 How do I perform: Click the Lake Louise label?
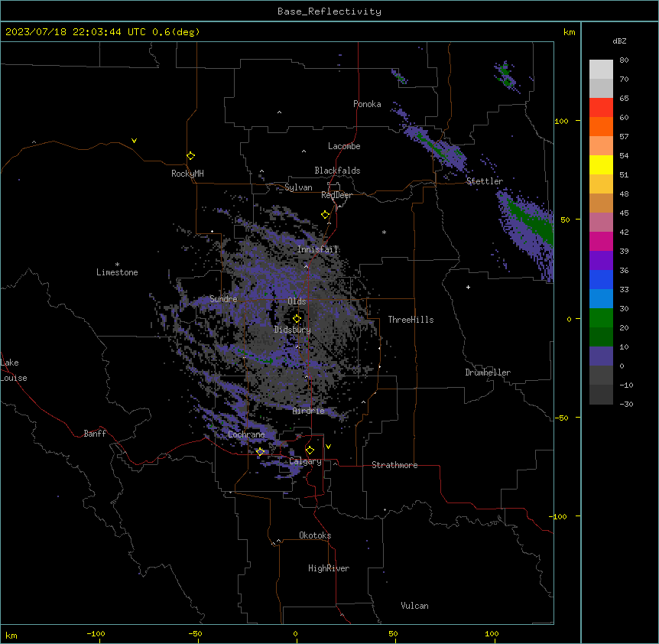[x=14, y=370]
